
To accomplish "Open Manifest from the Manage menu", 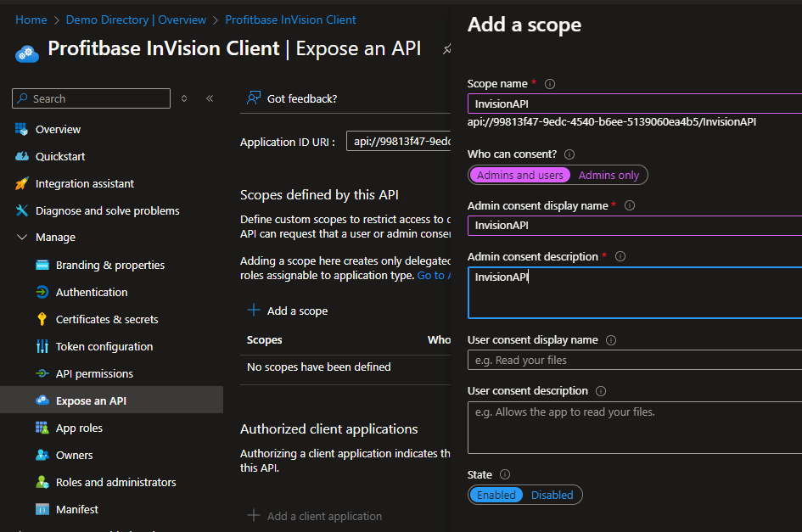I will pos(72,509).
